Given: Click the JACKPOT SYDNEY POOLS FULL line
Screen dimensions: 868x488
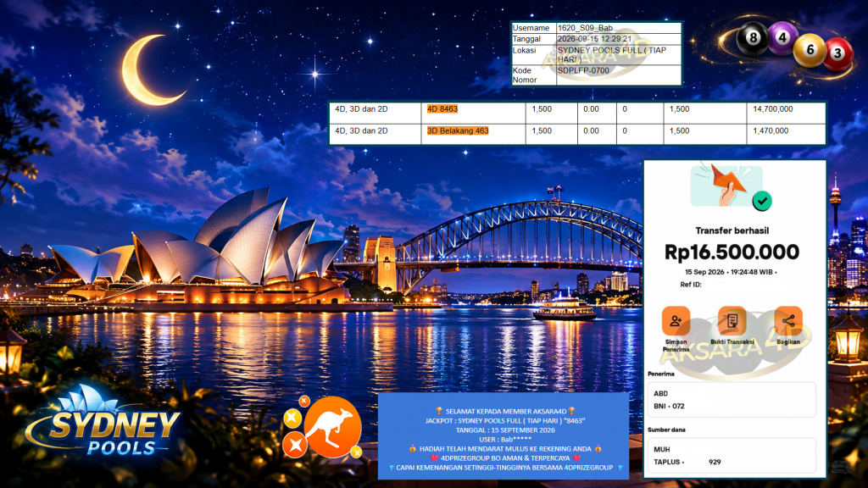Looking at the screenshot, I should pos(505,420).
